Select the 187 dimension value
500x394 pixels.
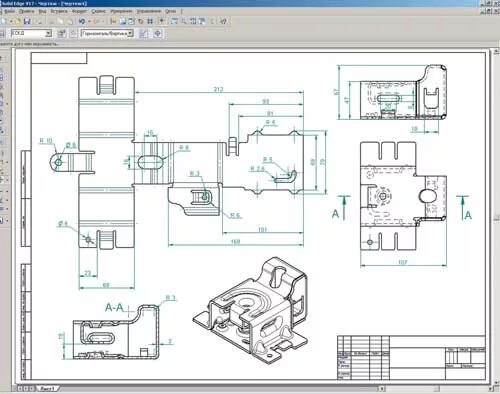click(x=403, y=262)
